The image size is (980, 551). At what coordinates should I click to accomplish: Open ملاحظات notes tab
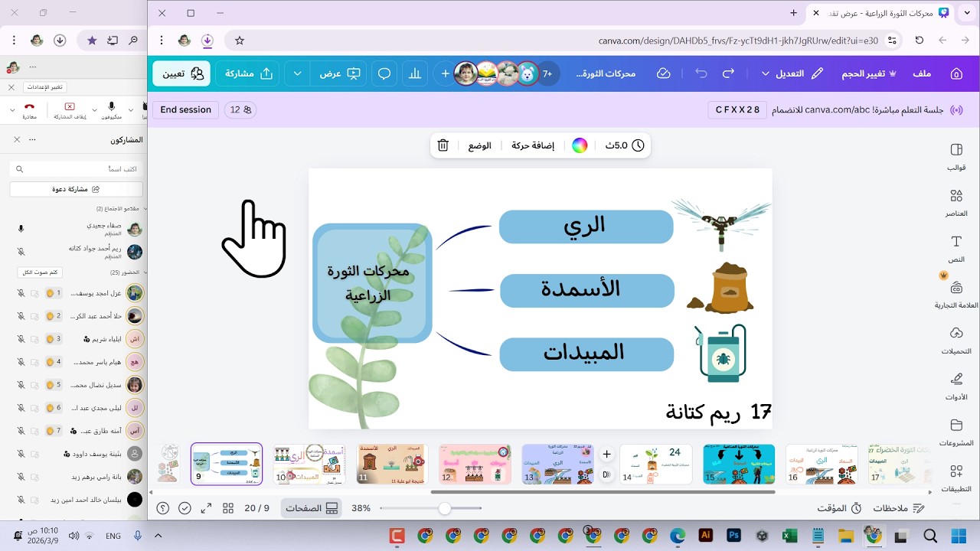(x=899, y=508)
